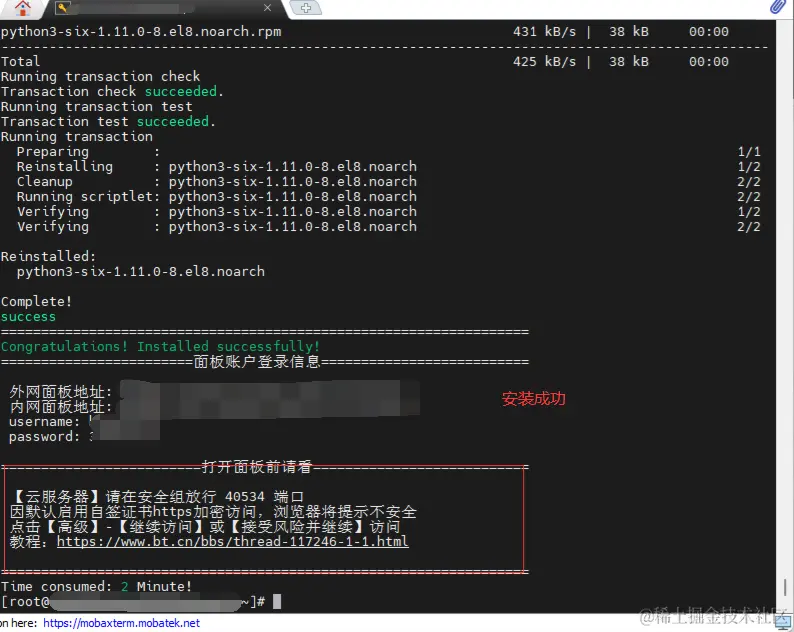Click the 'password:' label line
The height and width of the screenshot is (632, 794).
click(44, 437)
